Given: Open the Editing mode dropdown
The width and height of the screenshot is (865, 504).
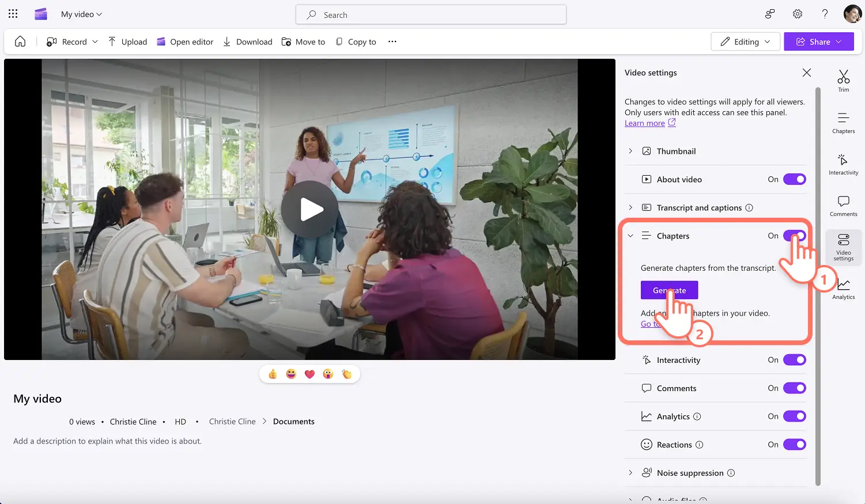Looking at the screenshot, I should tap(746, 41).
